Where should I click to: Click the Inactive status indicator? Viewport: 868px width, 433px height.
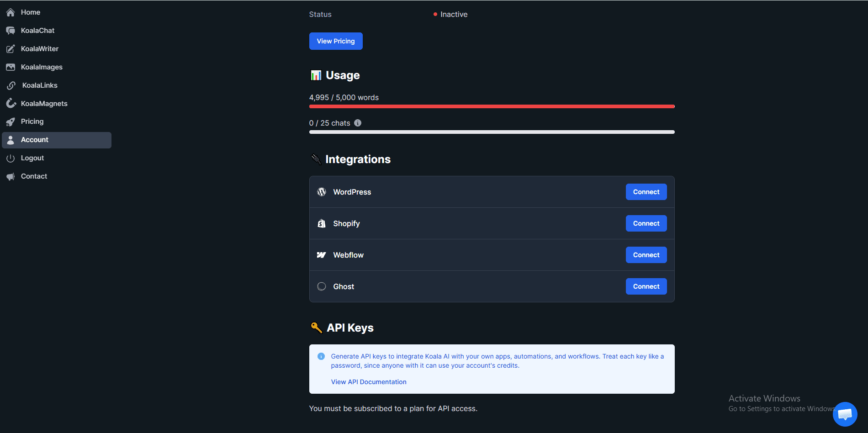pyautogui.click(x=450, y=14)
